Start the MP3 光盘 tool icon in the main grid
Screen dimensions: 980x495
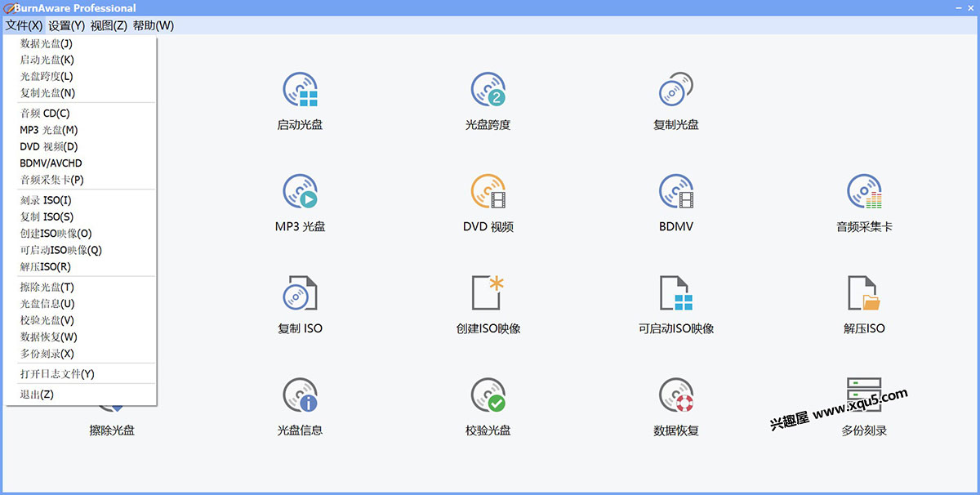point(300,191)
